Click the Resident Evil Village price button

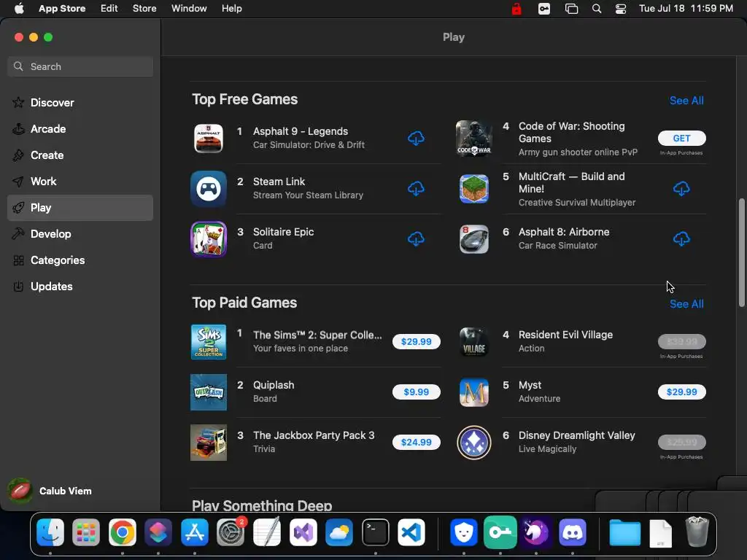pos(682,341)
